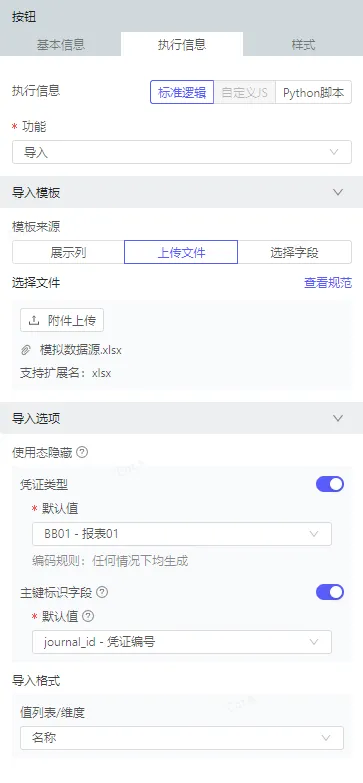Choose 选择字段 as template source
363x783 pixels.
(x=295, y=252)
